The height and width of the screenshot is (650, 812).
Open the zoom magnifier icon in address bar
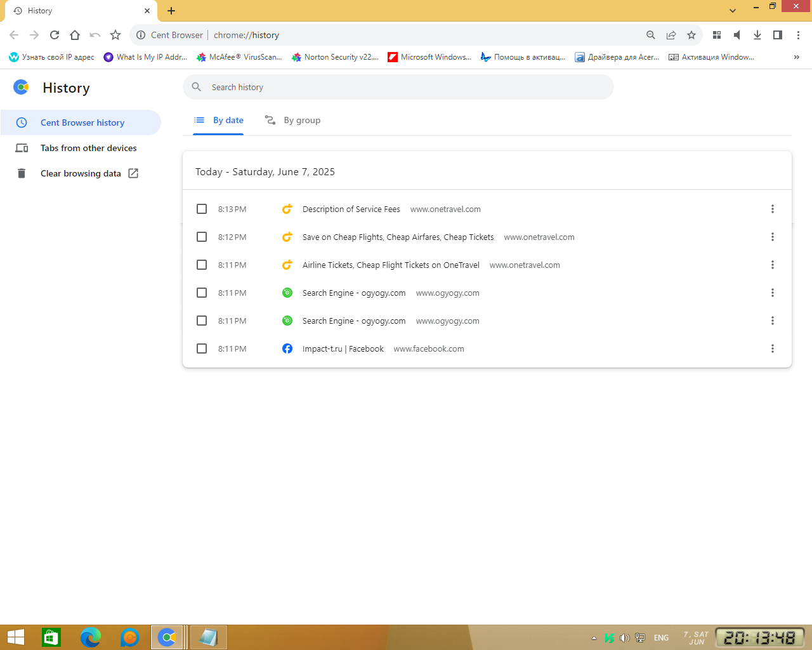click(x=651, y=35)
